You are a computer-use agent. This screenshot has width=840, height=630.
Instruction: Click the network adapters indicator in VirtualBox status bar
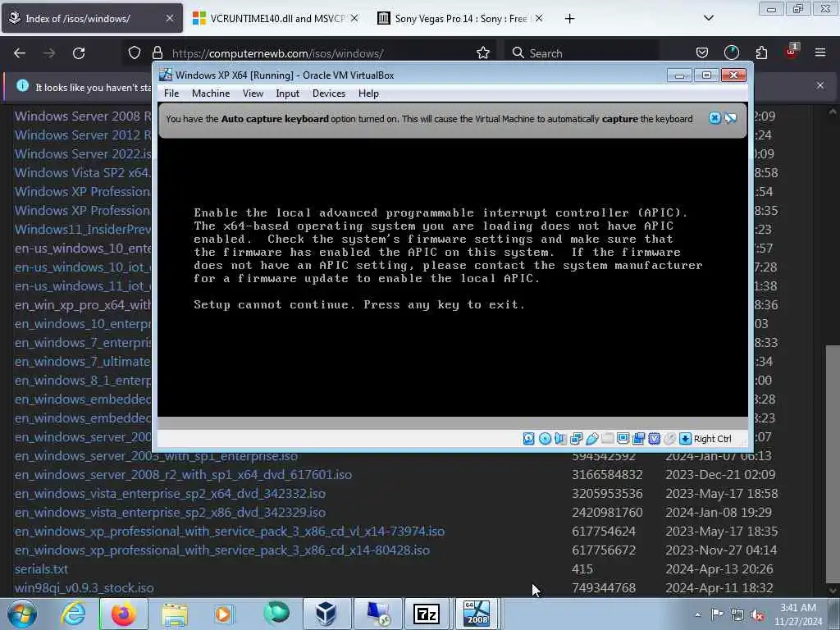pos(577,439)
